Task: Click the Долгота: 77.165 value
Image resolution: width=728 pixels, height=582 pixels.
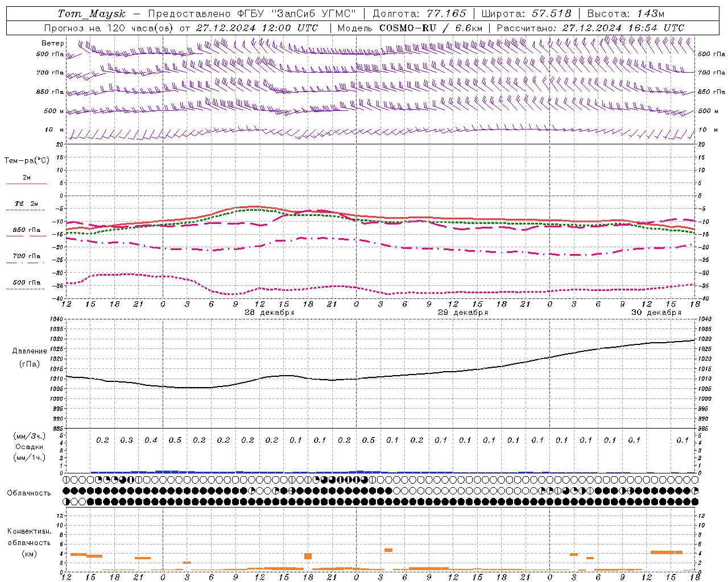Action: pos(419,14)
